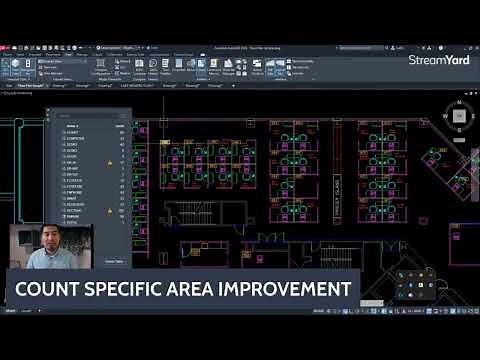Toggle File Tabs in Interface panel

[x=270, y=67]
